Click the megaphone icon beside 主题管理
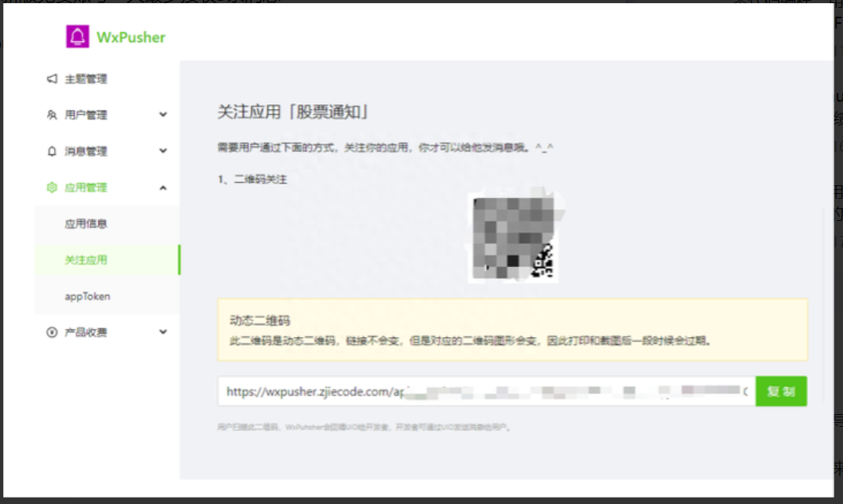Image resolution: width=843 pixels, height=504 pixels. coord(52,79)
